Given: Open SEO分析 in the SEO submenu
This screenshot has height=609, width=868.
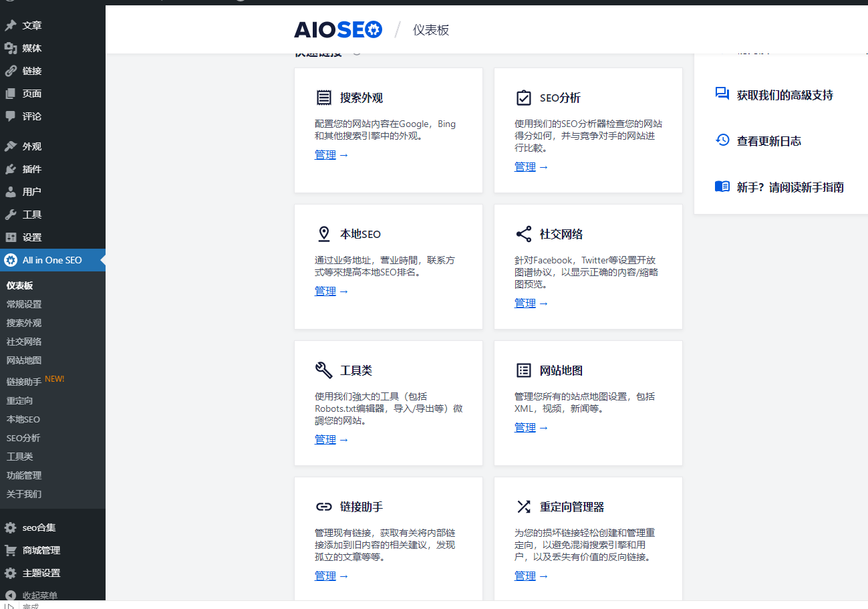Looking at the screenshot, I should click(23, 438).
